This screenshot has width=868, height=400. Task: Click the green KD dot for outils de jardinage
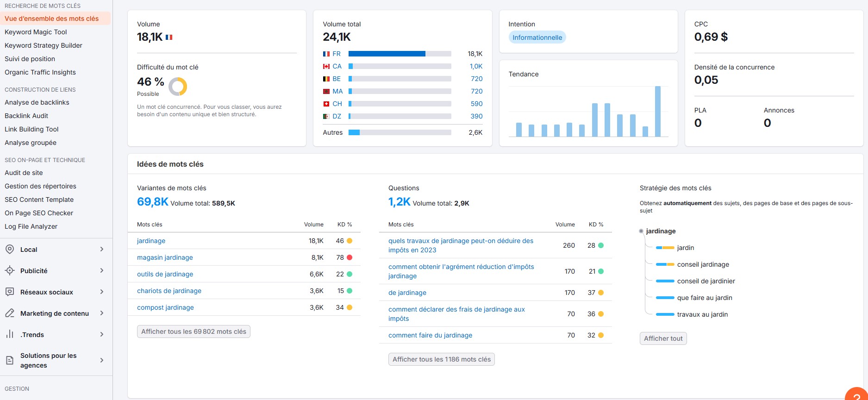click(x=350, y=274)
